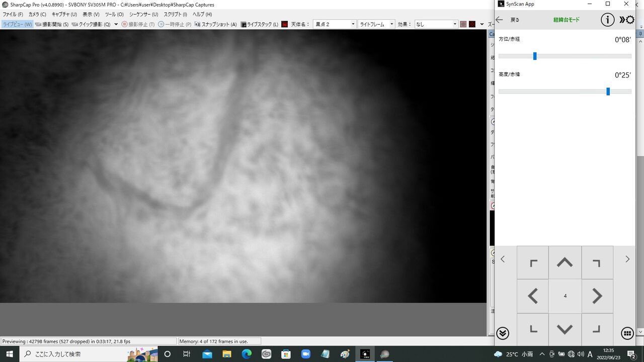
Task: Open the 効果 dropdown showing なし
Action: [436, 24]
